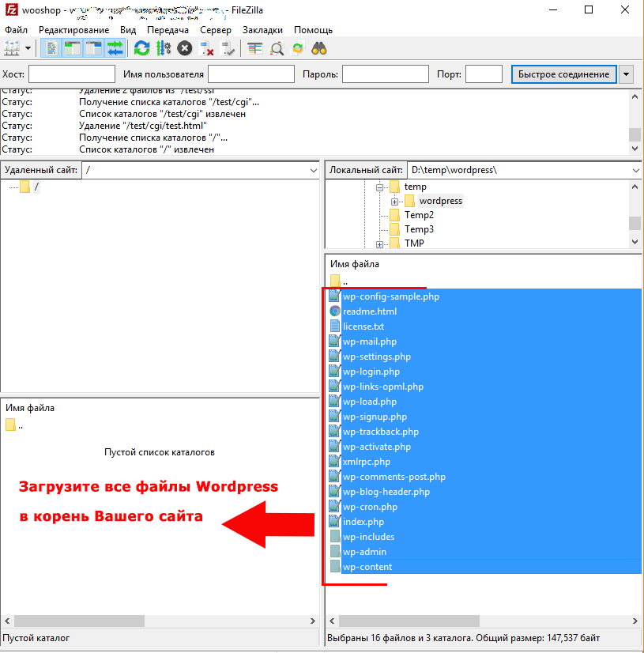Screen dimensions: 644x653
Task: Expand the TMP folder node
Action: tap(379, 244)
